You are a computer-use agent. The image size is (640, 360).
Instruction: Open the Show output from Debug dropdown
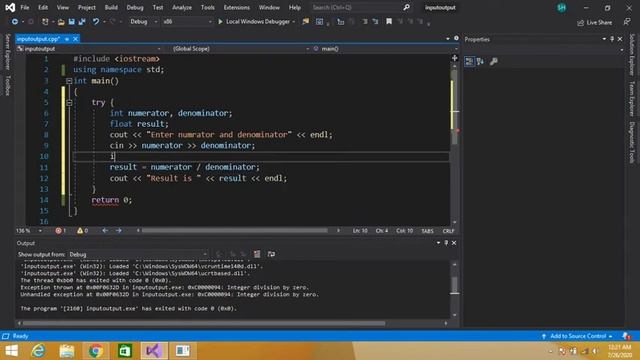pos(138,254)
